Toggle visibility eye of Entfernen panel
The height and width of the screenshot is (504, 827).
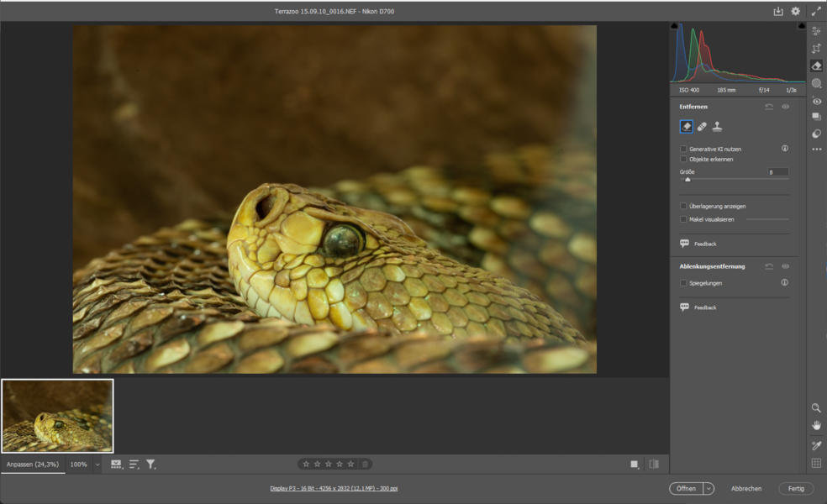786,107
